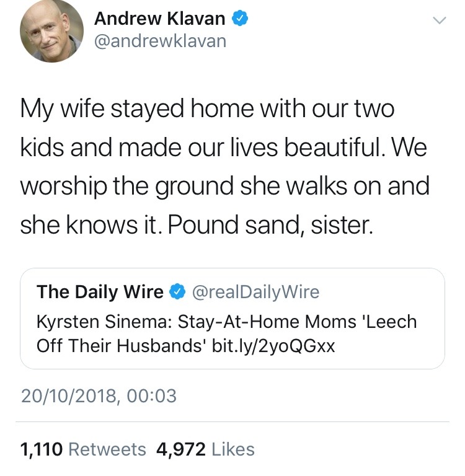This screenshot has width=465, height=476.
Task: View the Likes list
Action: pos(233,449)
